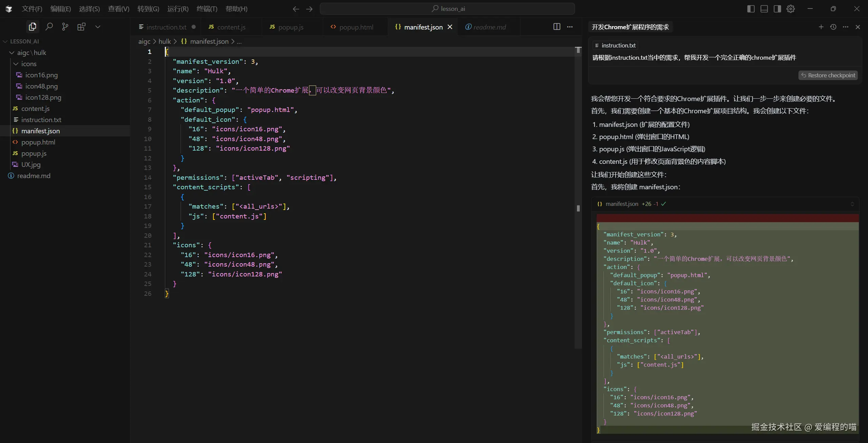Click Restore checkpoint button
This screenshot has height=443, width=868.
pos(828,75)
